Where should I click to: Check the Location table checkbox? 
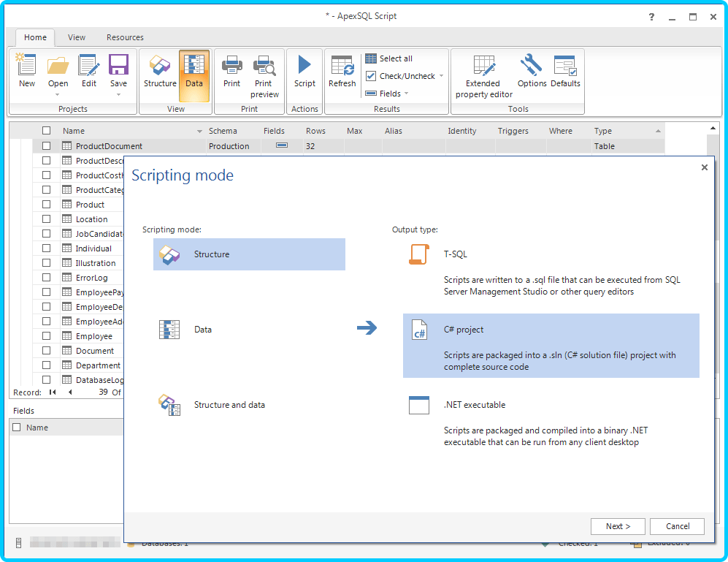[47, 219]
